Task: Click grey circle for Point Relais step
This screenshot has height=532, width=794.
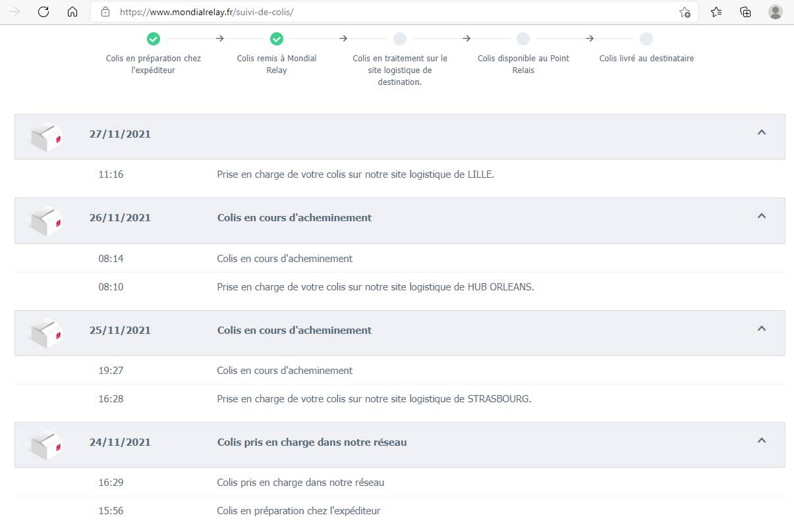Action: point(523,39)
